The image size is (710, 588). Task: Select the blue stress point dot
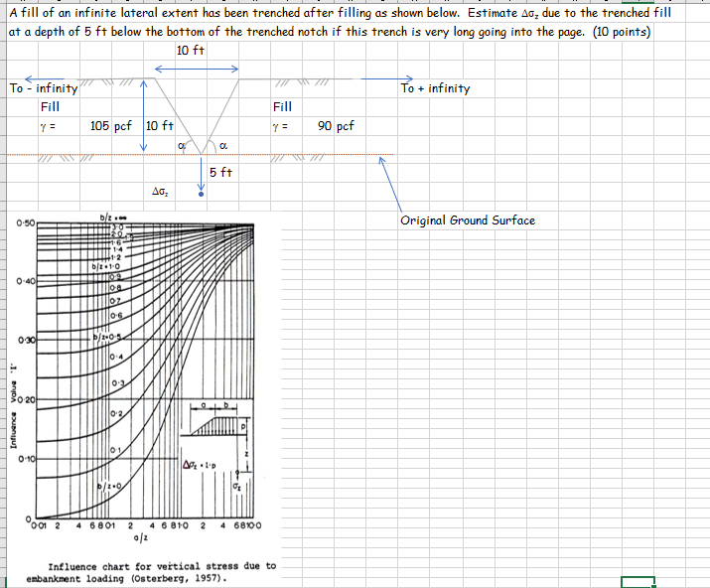coord(201,195)
